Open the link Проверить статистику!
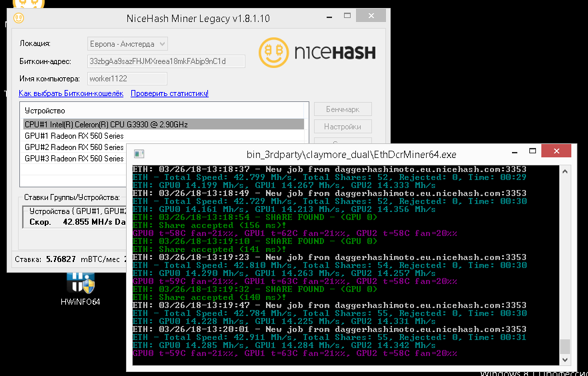 tap(169, 93)
